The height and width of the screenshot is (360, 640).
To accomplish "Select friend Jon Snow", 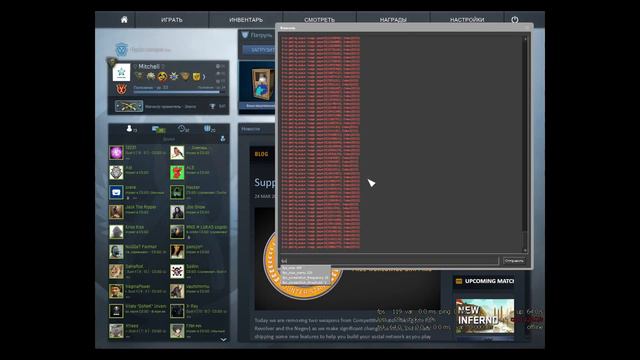I will [199, 212].
